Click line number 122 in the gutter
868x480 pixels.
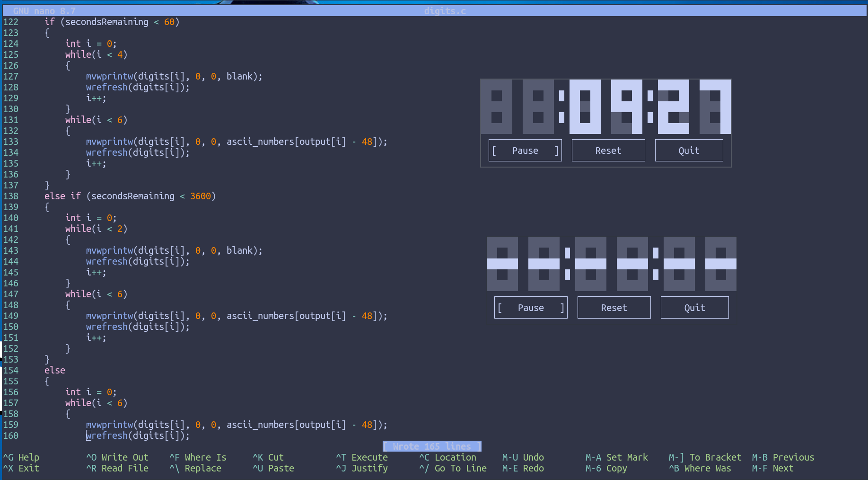pyautogui.click(x=11, y=22)
